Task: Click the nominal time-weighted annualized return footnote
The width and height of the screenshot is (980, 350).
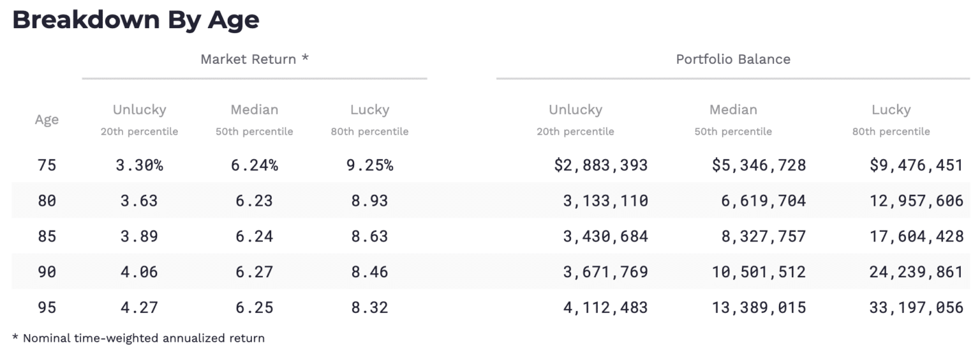Action: (138, 338)
